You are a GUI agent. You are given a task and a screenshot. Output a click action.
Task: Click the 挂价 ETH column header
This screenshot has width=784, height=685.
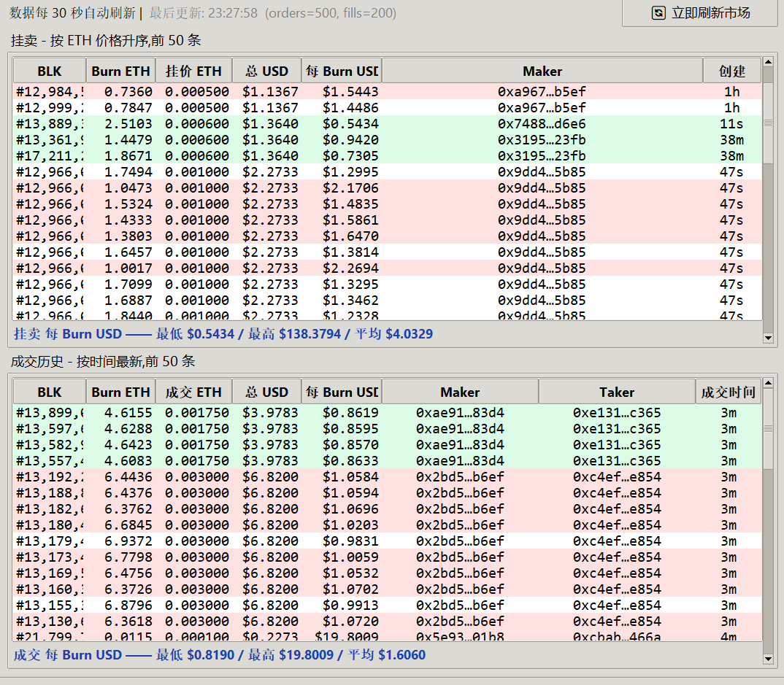coord(193,71)
